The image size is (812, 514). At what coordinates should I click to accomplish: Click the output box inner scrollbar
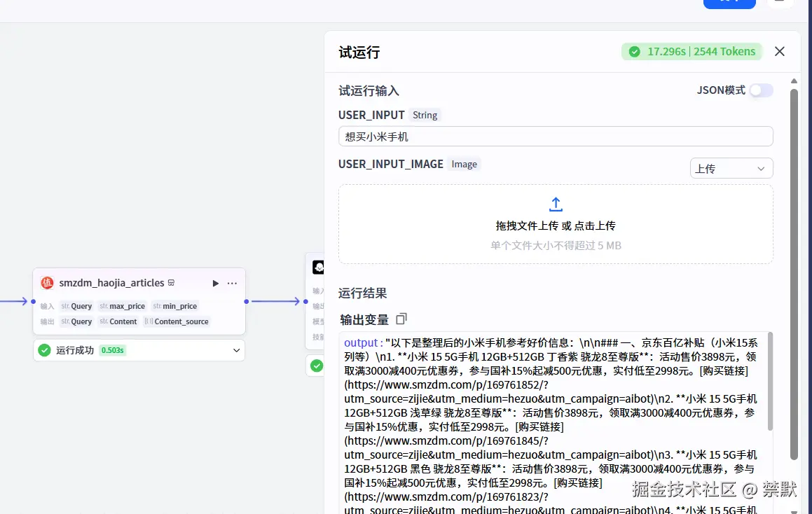(x=770, y=382)
